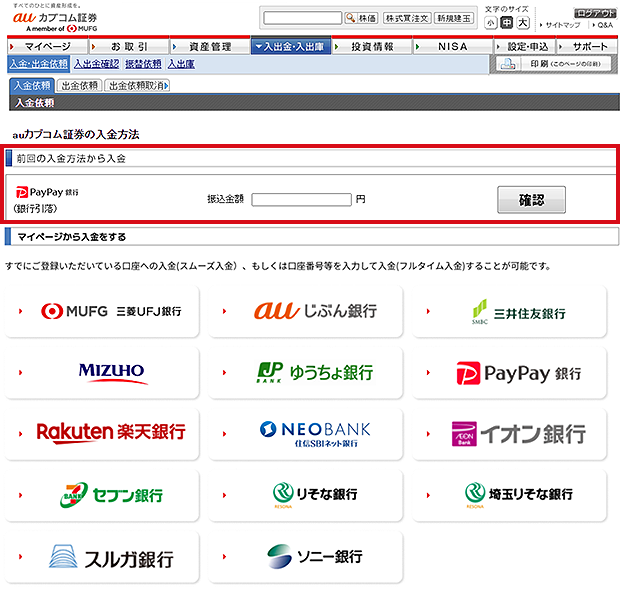Open the お取引 menu
Viewport: 620px width, 592px height.
pyautogui.click(x=129, y=46)
